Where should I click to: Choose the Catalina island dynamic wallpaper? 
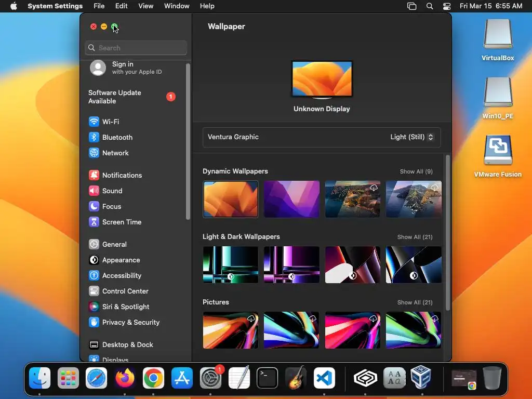[x=414, y=199]
